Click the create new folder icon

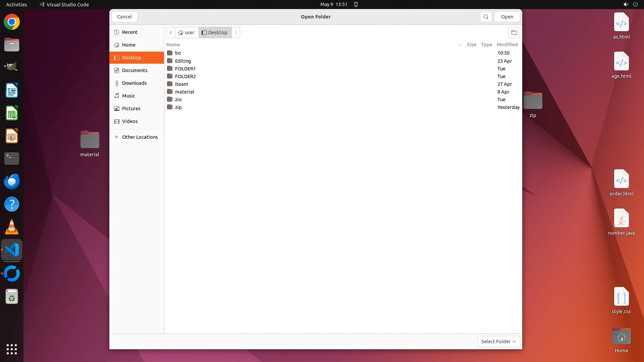click(514, 33)
